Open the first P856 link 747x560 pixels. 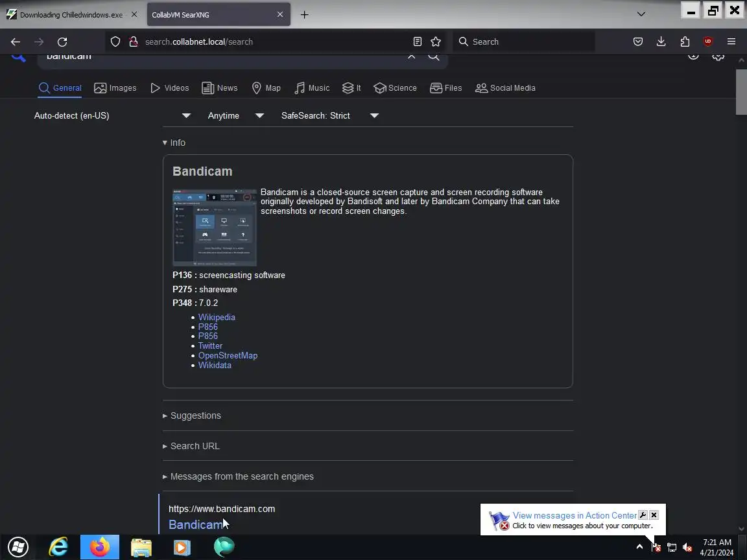point(207,327)
